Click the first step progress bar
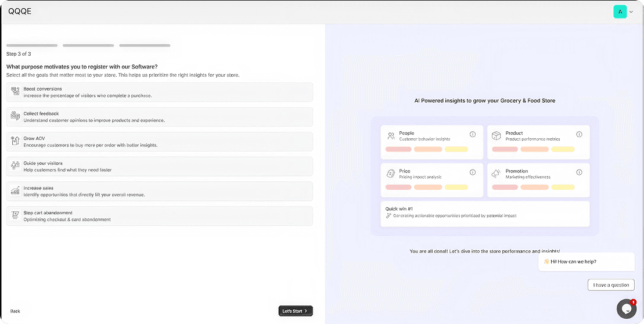Screen dimensions: 644x324 coord(32,45)
